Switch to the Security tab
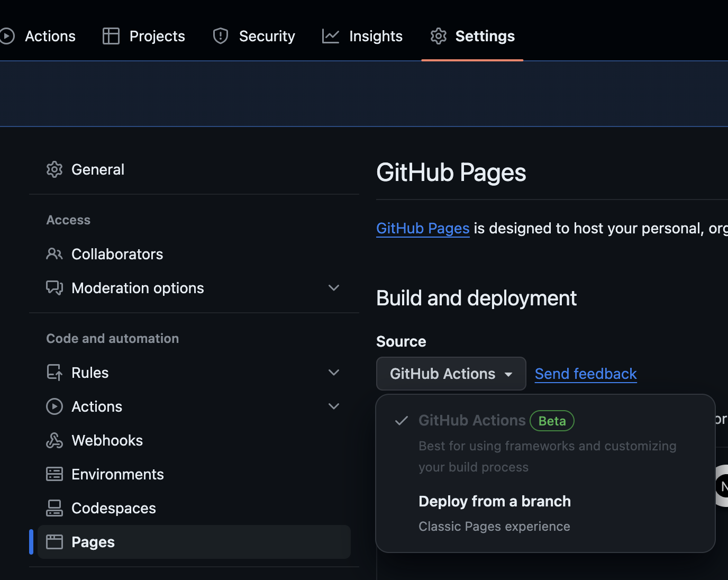The image size is (728, 580). (253, 36)
